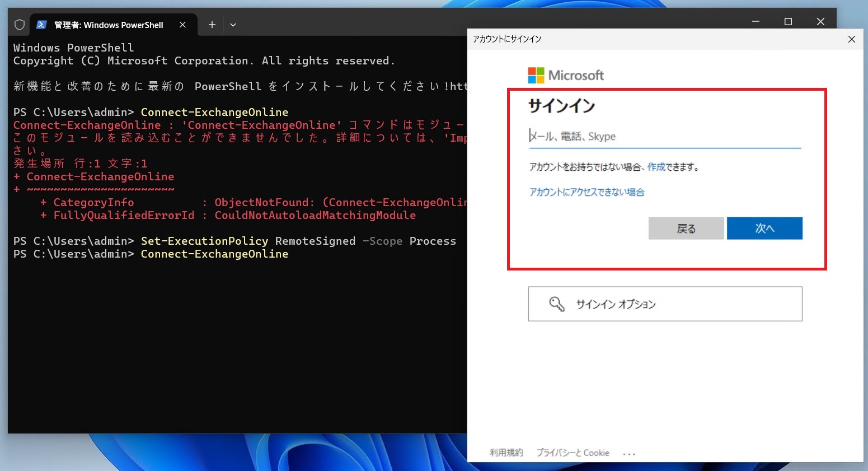Click the CategoryInfo error line

pyautogui.click(x=254, y=203)
